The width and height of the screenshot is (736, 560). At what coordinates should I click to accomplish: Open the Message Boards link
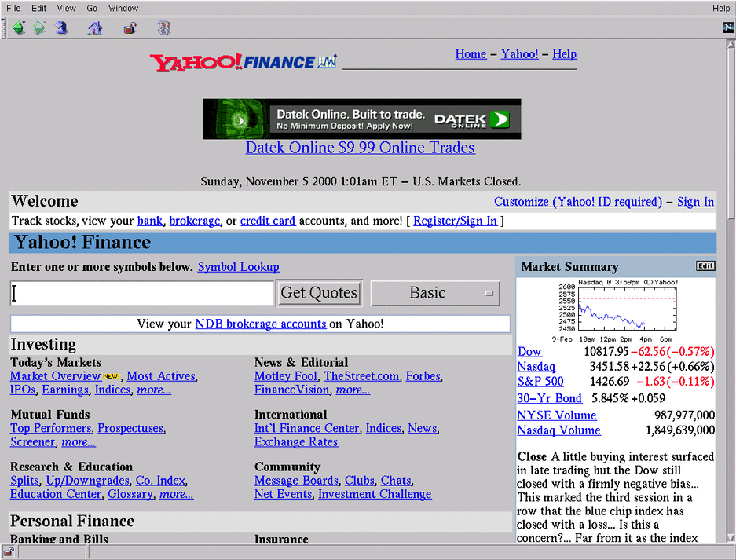296,480
